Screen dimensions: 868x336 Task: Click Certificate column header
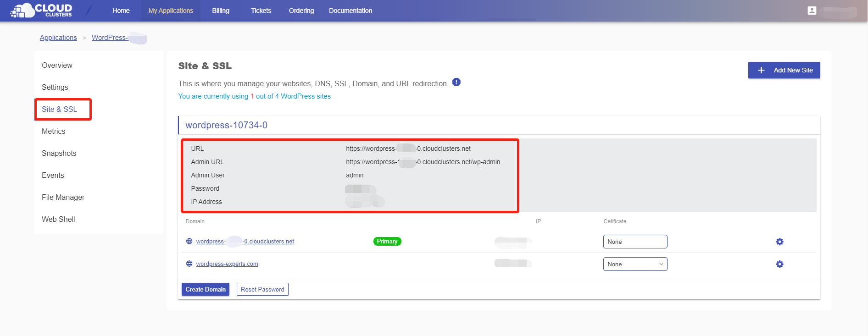615,221
